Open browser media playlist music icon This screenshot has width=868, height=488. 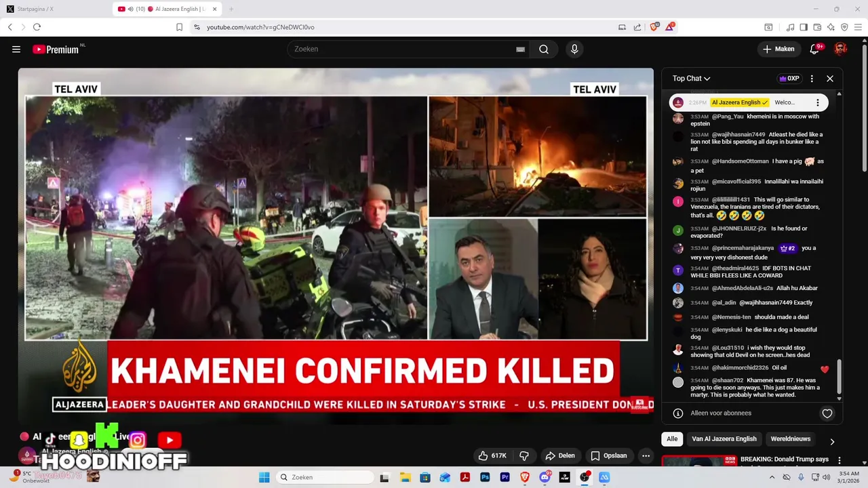[x=790, y=27]
